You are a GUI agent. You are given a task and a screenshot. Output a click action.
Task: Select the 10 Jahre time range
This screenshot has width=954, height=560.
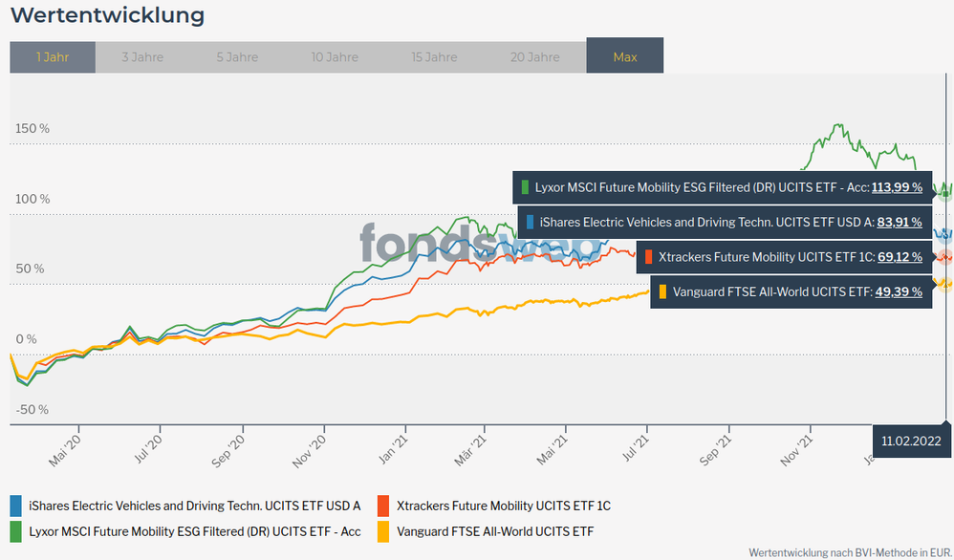coord(335,57)
